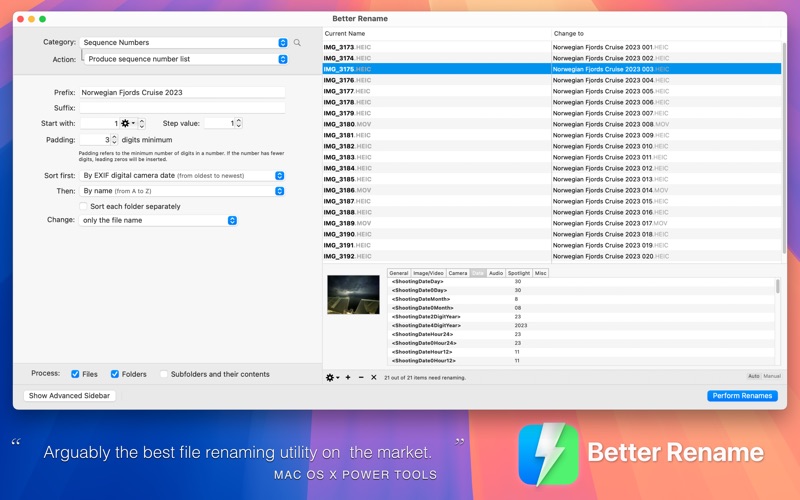800x500 pixels.
Task: Click the file list vertical scrollbar
Action: [x=784, y=148]
